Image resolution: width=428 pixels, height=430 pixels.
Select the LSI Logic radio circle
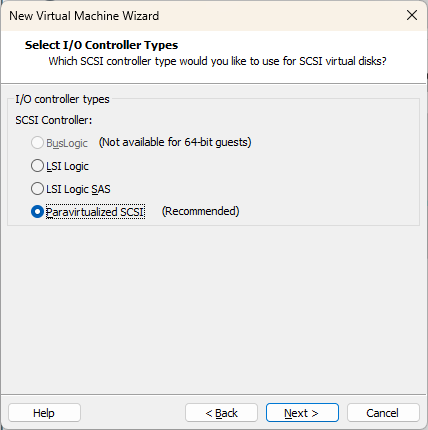click(x=37, y=166)
